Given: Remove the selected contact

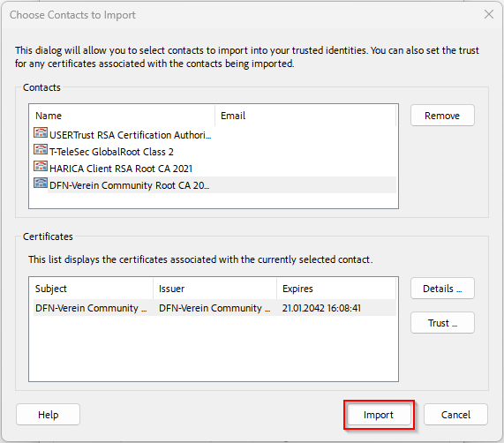Looking at the screenshot, I should coord(442,116).
